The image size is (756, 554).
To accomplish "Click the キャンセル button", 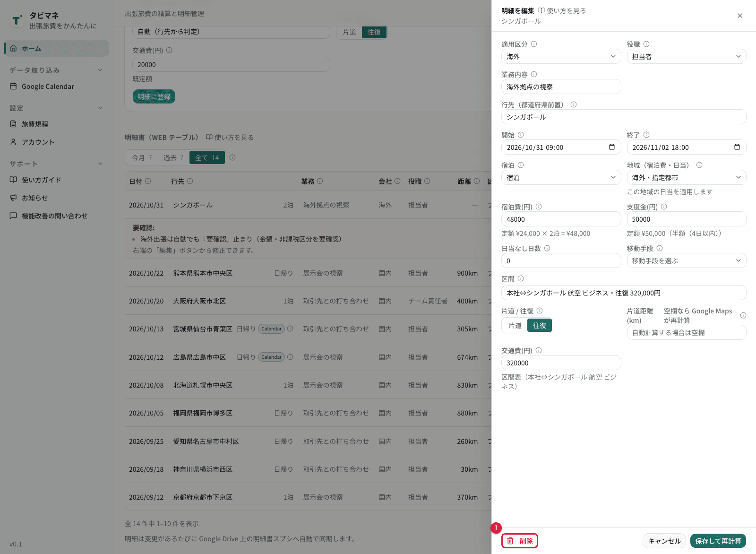I will tap(664, 541).
